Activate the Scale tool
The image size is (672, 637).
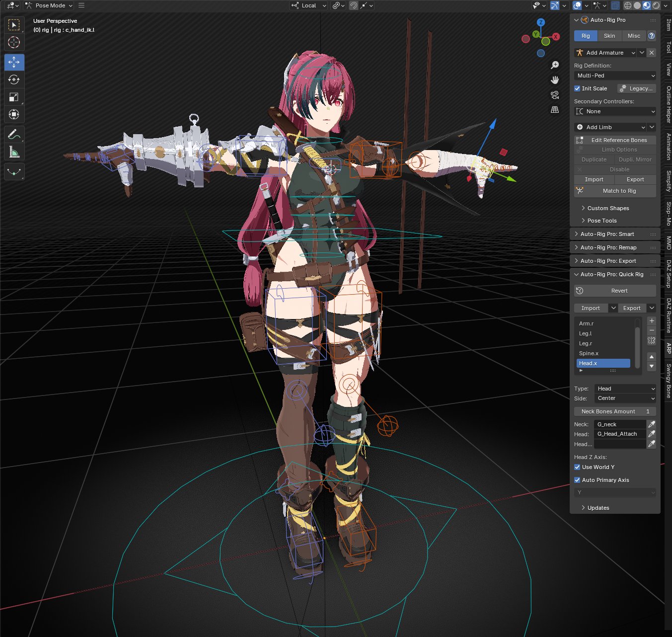(x=14, y=97)
